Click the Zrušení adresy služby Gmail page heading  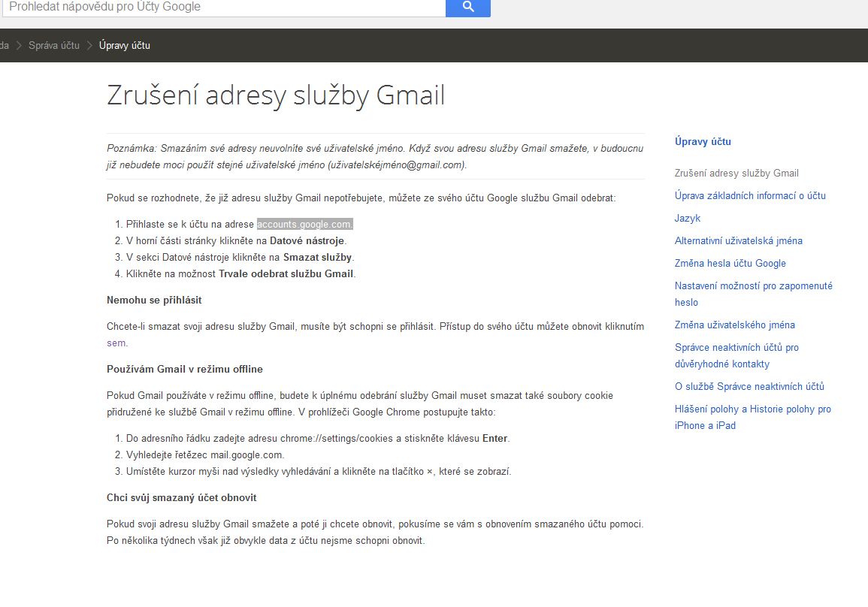[276, 95]
